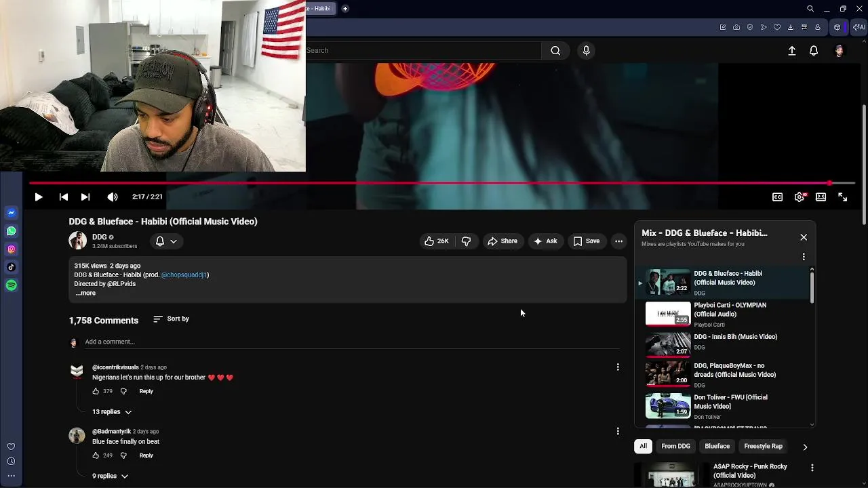
Task: Open browser toolbar downloads icon
Action: point(791,27)
